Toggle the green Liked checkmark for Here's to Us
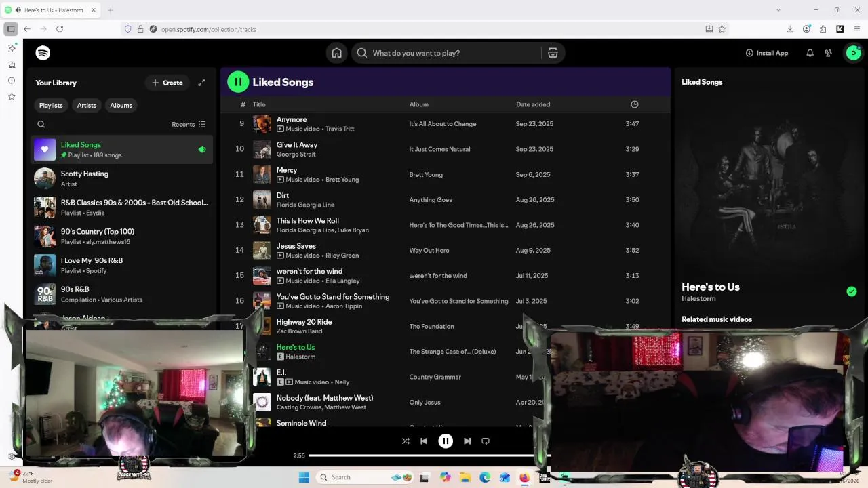The height and width of the screenshot is (488, 868). (852, 291)
